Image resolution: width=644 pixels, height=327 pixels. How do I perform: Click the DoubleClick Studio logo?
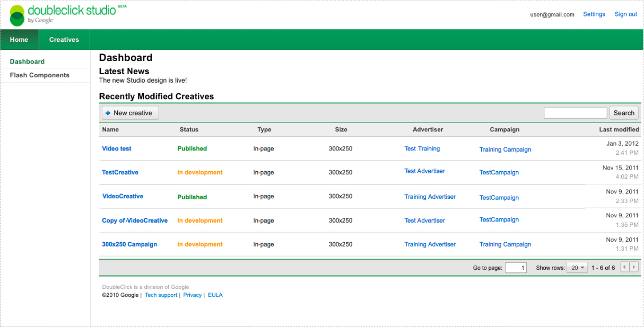63,15
